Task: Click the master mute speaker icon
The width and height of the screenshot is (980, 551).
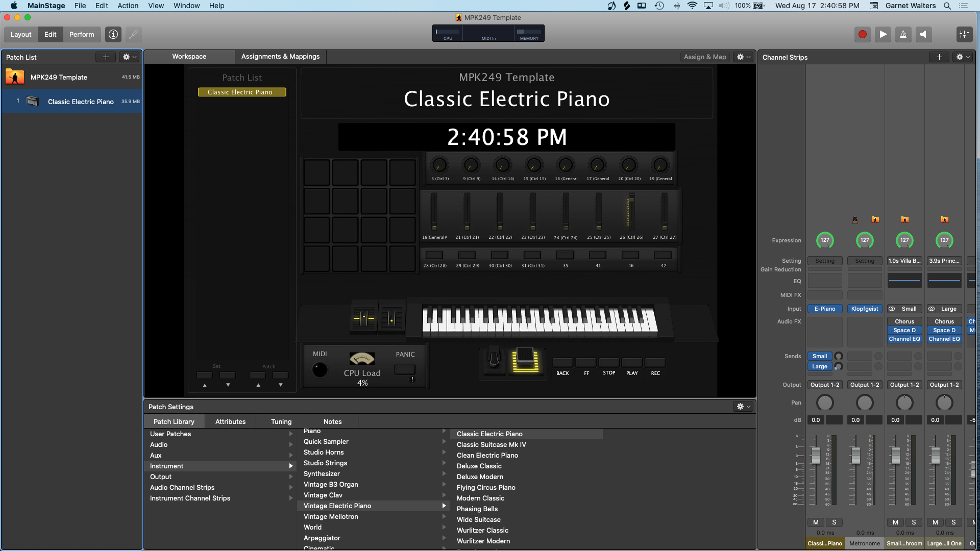Action: [x=923, y=35]
